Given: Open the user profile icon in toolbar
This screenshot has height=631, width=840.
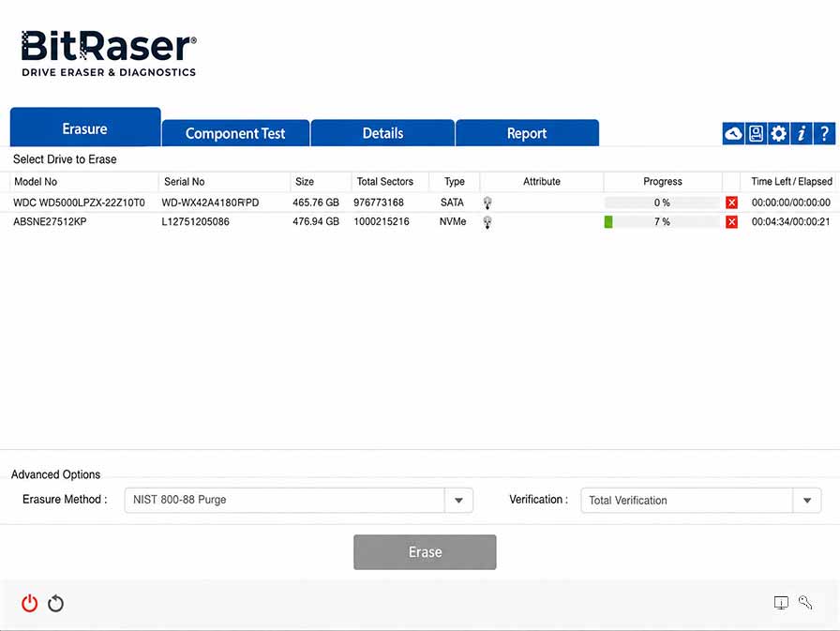Looking at the screenshot, I should click(756, 133).
